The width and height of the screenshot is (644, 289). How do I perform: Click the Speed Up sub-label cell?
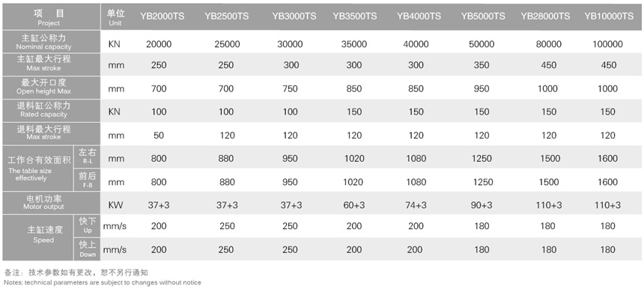87,226
